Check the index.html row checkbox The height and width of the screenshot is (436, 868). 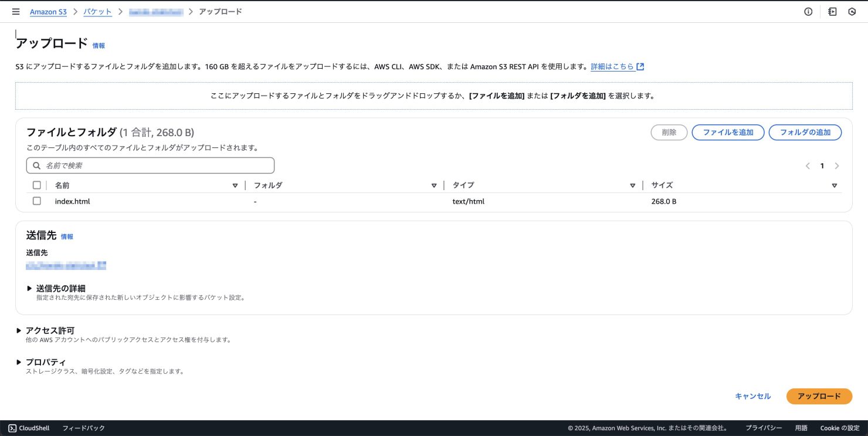pyautogui.click(x=37, y=201)
